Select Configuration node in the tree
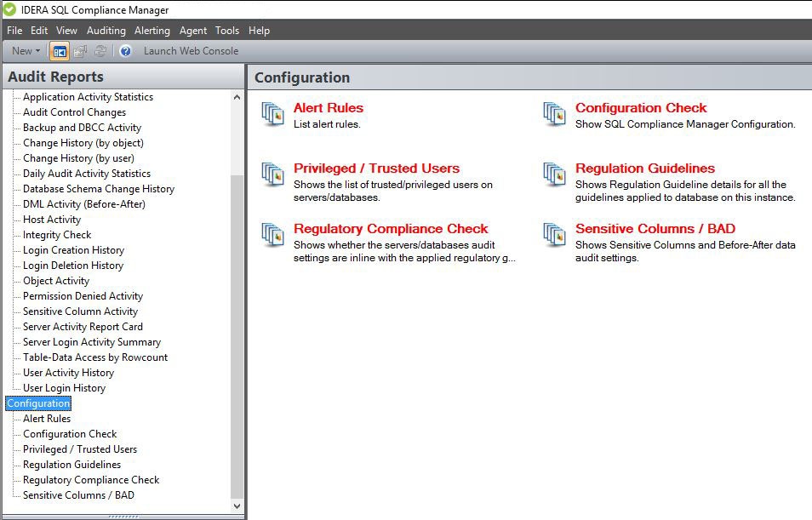This screenshot has height=520, width=812. click(38, 403)
